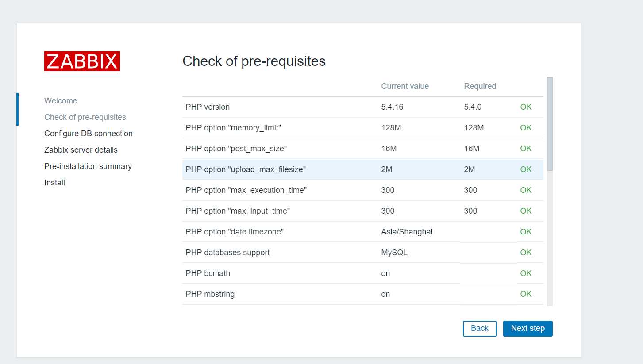Click OK status in post_max_size row
Image resolution: width=643 pixels, height=364 pixels.
click(x=526, y=149)
